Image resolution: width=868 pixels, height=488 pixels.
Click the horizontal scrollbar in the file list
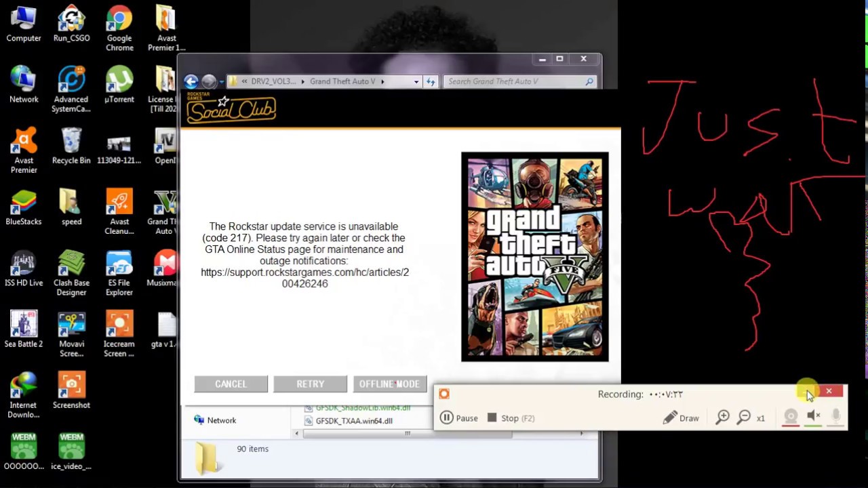[408, 434]
